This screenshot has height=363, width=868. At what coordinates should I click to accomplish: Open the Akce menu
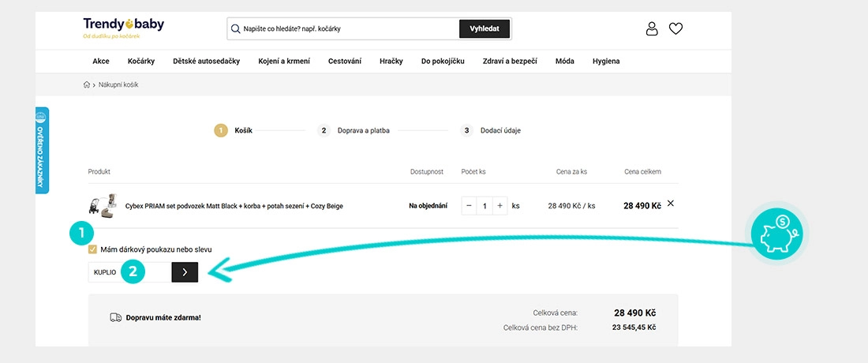[x=101, y=62]
